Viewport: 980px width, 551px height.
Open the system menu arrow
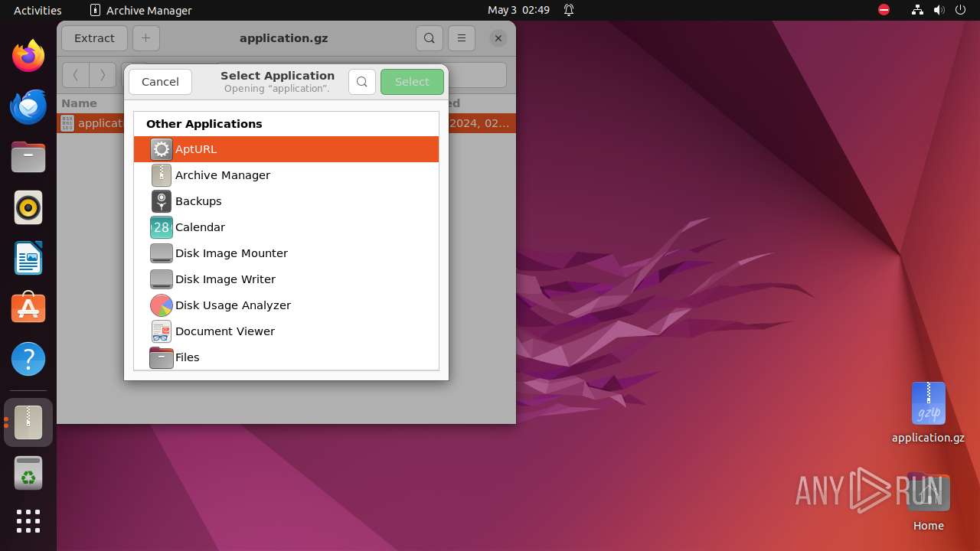[x=959, y=10]
